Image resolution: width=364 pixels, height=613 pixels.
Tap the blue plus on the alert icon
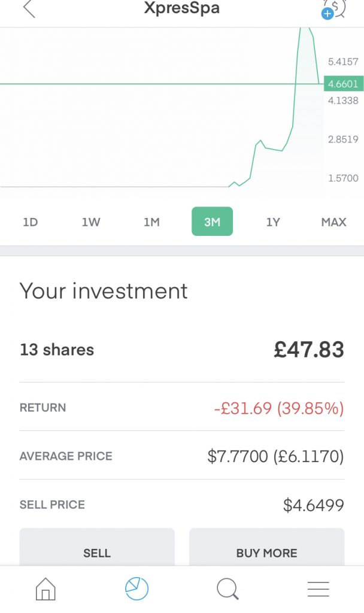coord(327,13)
